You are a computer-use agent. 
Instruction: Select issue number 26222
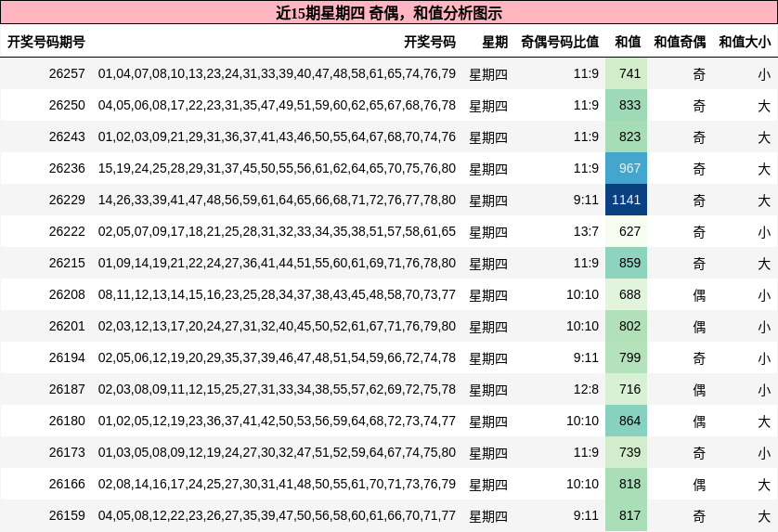point(67,232)
